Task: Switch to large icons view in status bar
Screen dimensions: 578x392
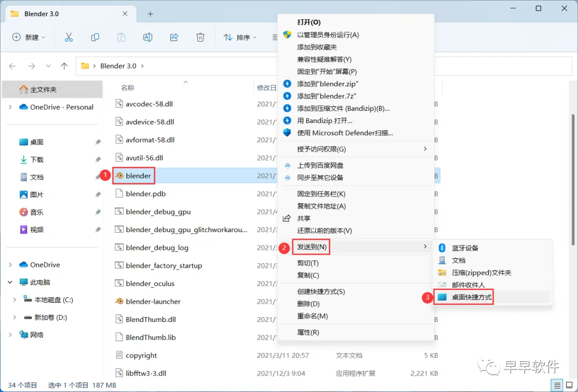Action: click(x=569, y=386)
